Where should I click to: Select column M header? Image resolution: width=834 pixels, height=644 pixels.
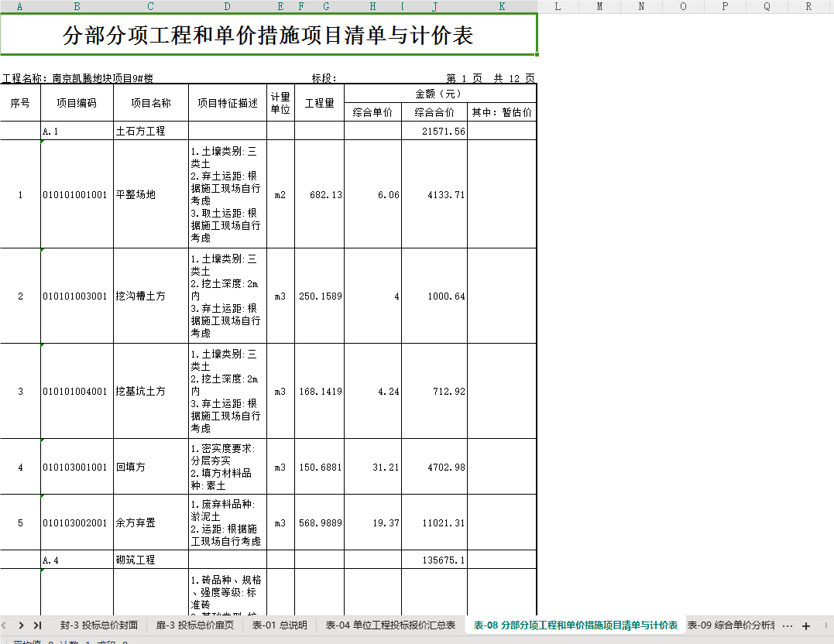click(x=599, y=6)
